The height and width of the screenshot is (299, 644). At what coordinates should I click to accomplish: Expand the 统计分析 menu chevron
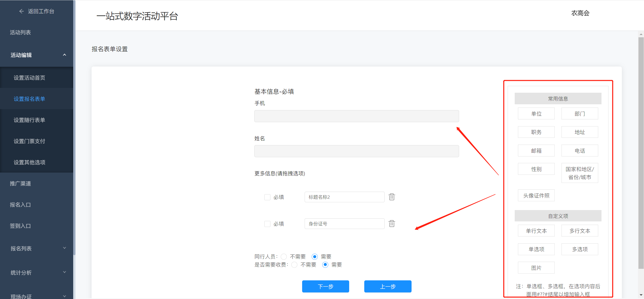[x=64, y=272]
